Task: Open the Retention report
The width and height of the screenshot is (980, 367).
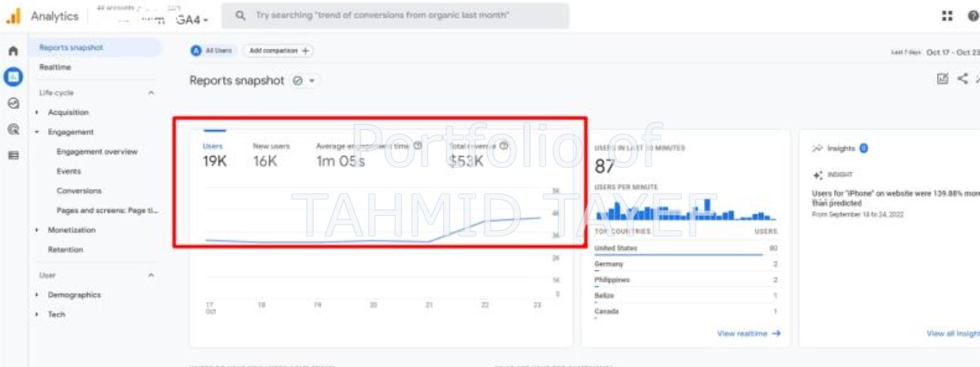Action: click(65, 250)
